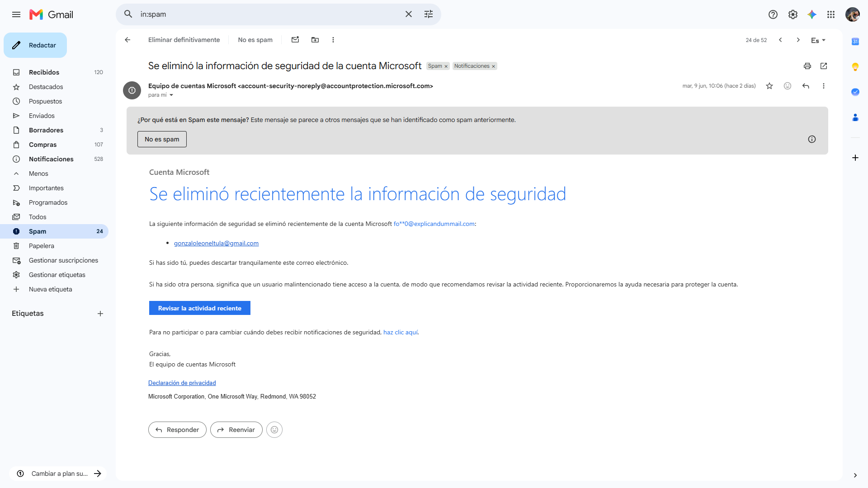The height and width of the screenshot is (488, 868).
Task: Click 'No es spam' in the gray banner
Action: coord(162,139)
